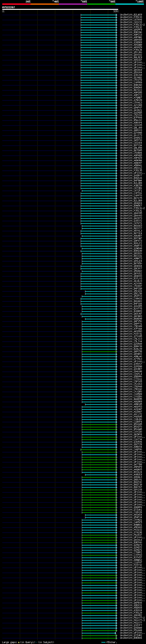Viewport: 146px width, 644px height.
Task: Click the label UniRef100_P51668
Action: (131, 630)
